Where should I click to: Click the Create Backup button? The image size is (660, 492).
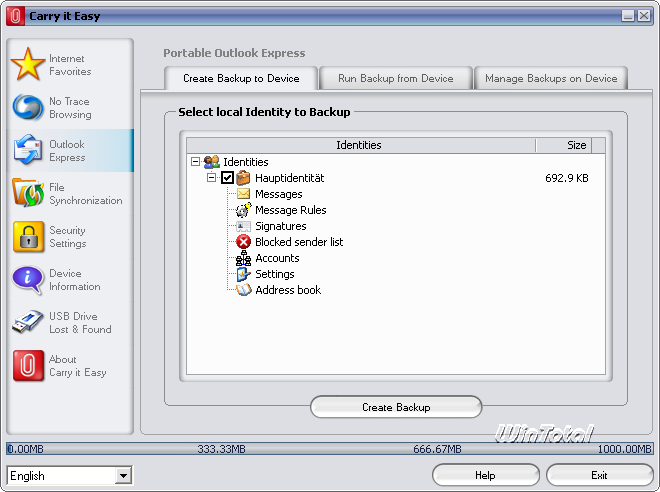tap(396, 407)
